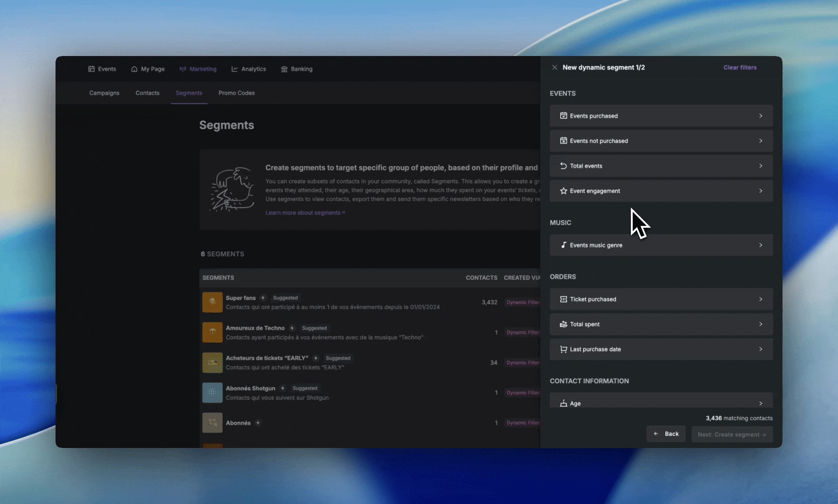Viewport: 838px width, 504px height.
Task: Click the star icon for Event engagement
Action: click(x=564, y=191)
